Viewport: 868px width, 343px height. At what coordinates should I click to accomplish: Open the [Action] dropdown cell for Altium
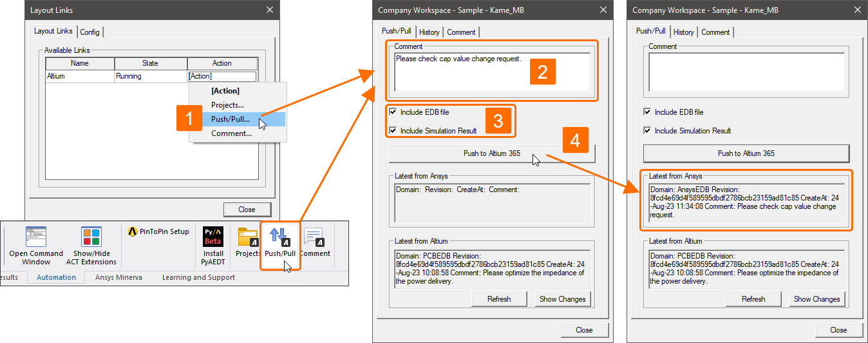pos(222,76)
